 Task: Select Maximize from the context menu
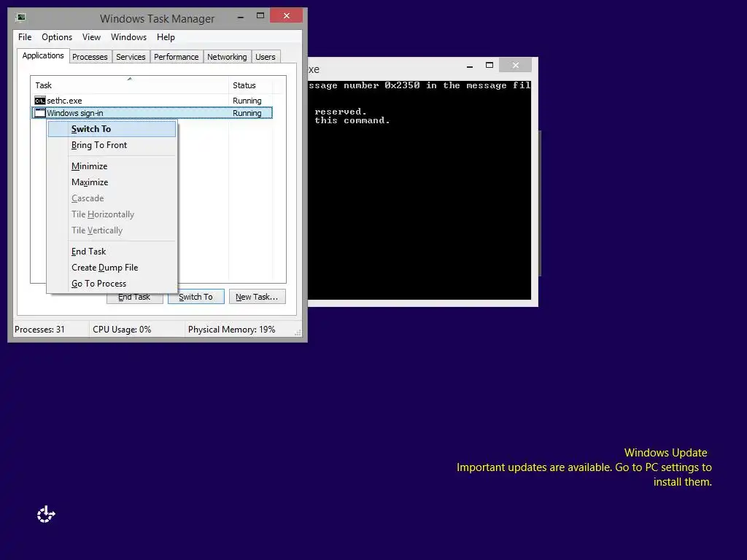pyautogui.click(x=112, y=182)
